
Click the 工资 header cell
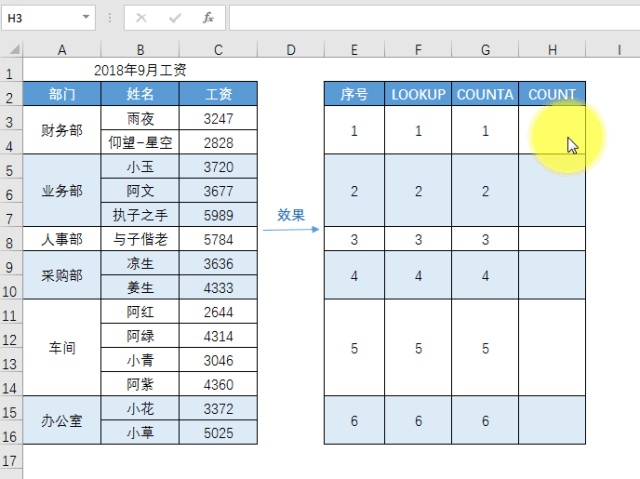[218, 94]
